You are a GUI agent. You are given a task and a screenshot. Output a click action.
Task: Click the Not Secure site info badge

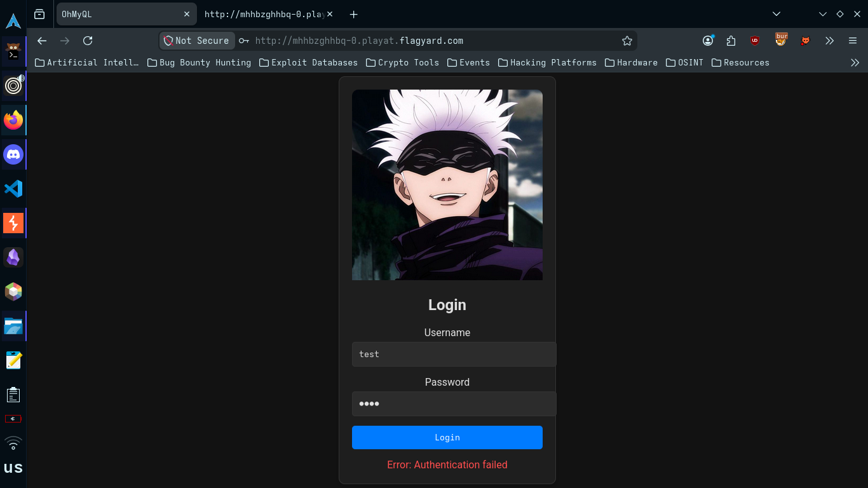[197, 41]
